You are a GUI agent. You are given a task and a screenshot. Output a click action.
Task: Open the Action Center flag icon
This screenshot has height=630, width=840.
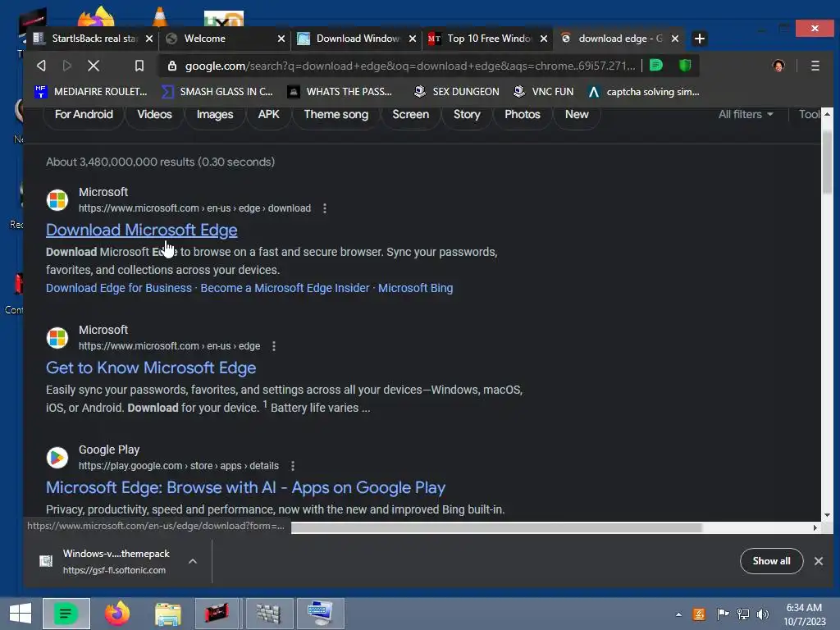point(723,614)
